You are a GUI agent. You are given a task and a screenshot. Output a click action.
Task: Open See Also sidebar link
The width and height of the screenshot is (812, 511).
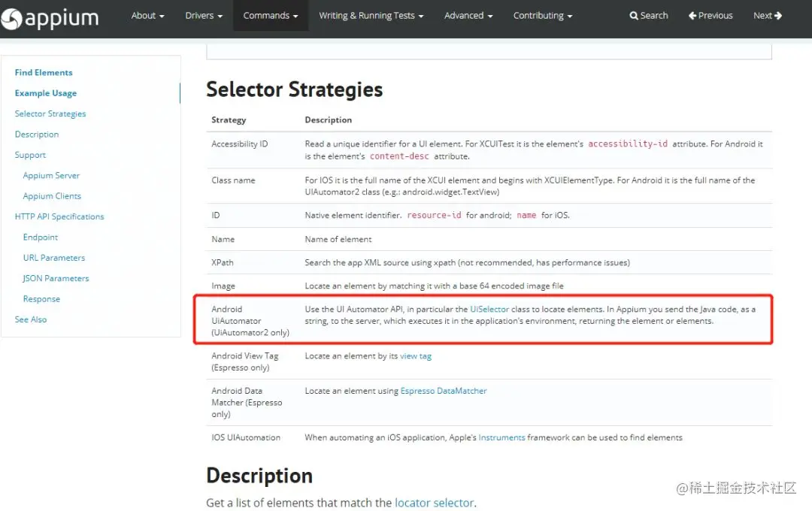(x=31, y=319)
